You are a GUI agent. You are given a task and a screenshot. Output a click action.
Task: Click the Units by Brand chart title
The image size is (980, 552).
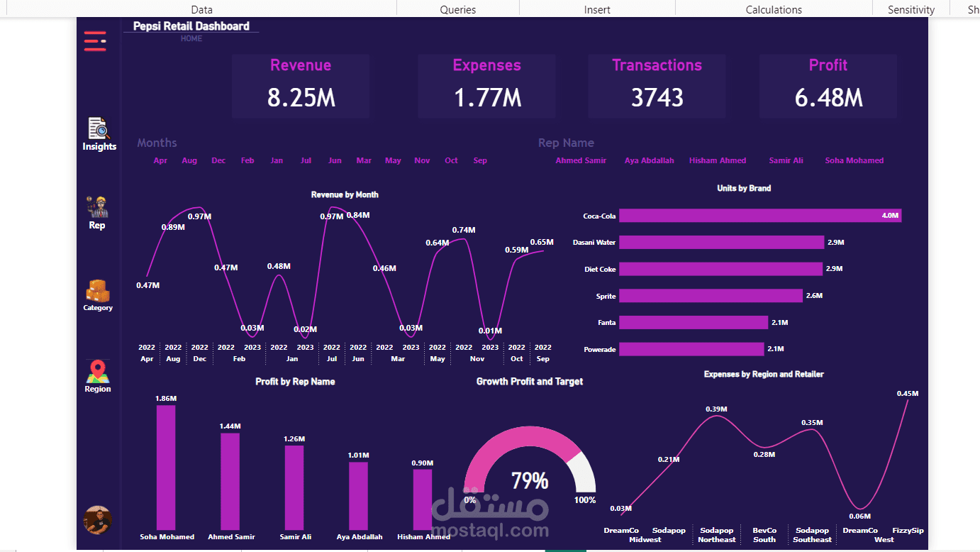[744, 188]
